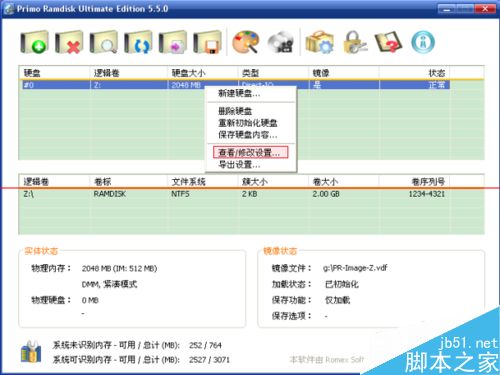Click the 卷标 column header
The height and width of the screenshot is (375, 500).
(x=128, y=182)
